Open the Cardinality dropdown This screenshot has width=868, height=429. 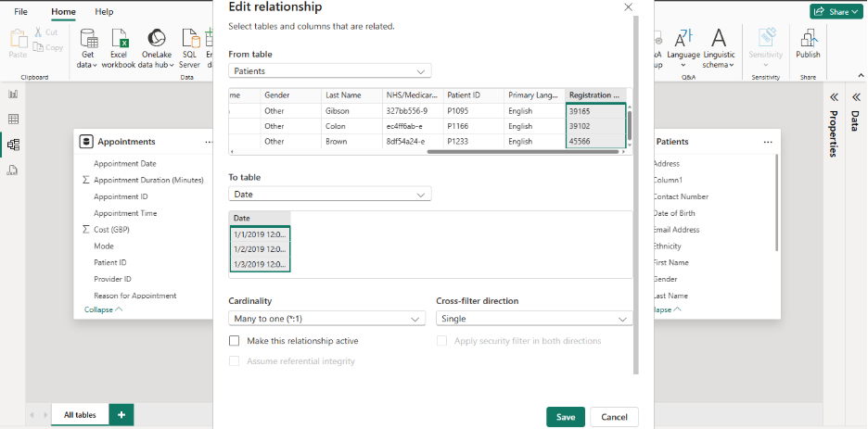[326, 319]
